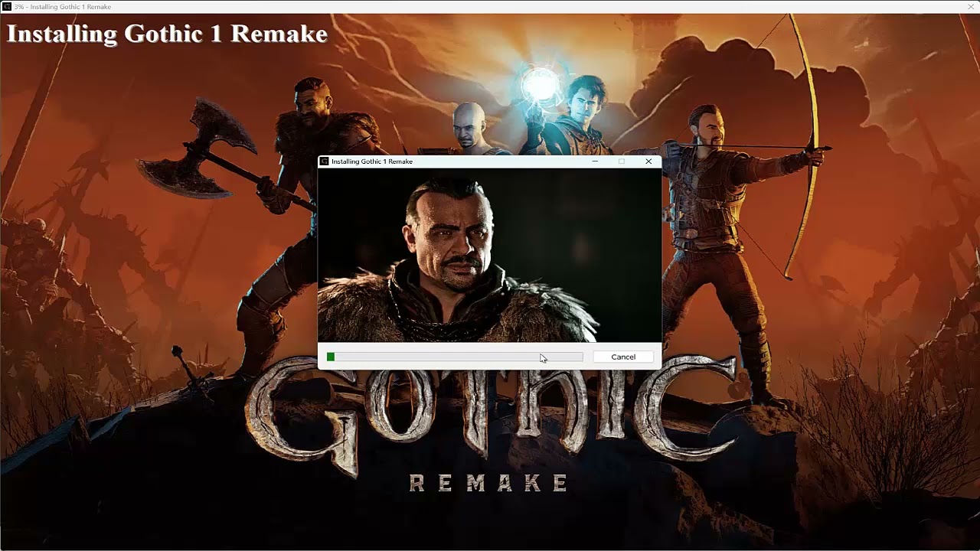Click the green installation progress bar

pos(455,357)
